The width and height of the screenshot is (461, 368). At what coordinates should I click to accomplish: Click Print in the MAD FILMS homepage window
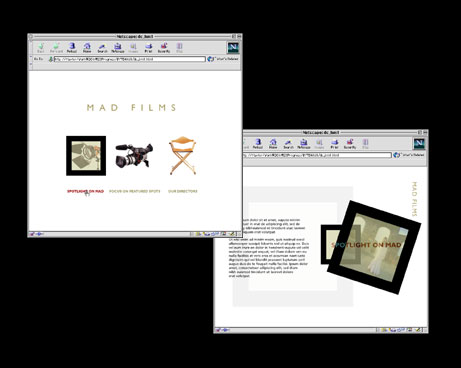click(148, 48)
